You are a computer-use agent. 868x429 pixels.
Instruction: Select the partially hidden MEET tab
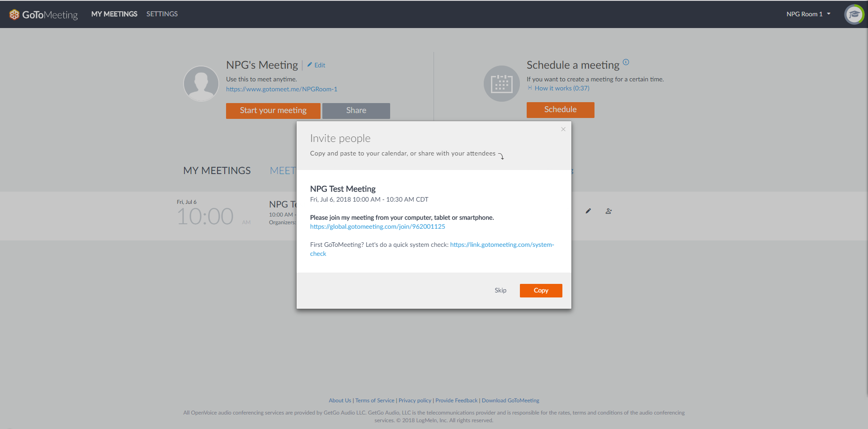click(x=283, y=170)
